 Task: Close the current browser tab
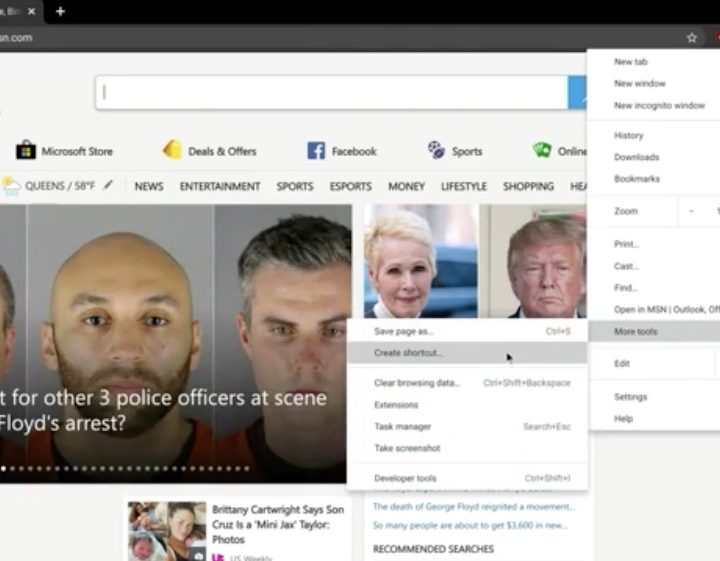coord(31,11)
